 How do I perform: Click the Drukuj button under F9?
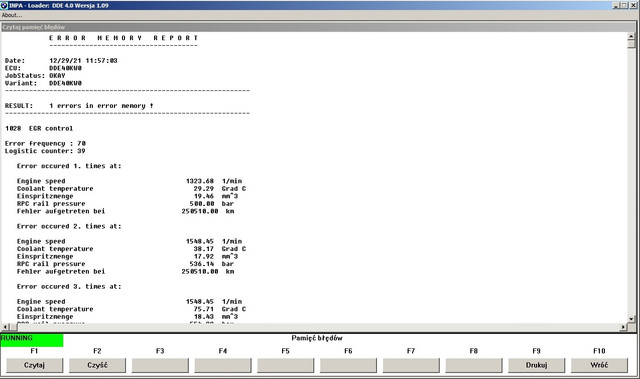click(536, 365)
